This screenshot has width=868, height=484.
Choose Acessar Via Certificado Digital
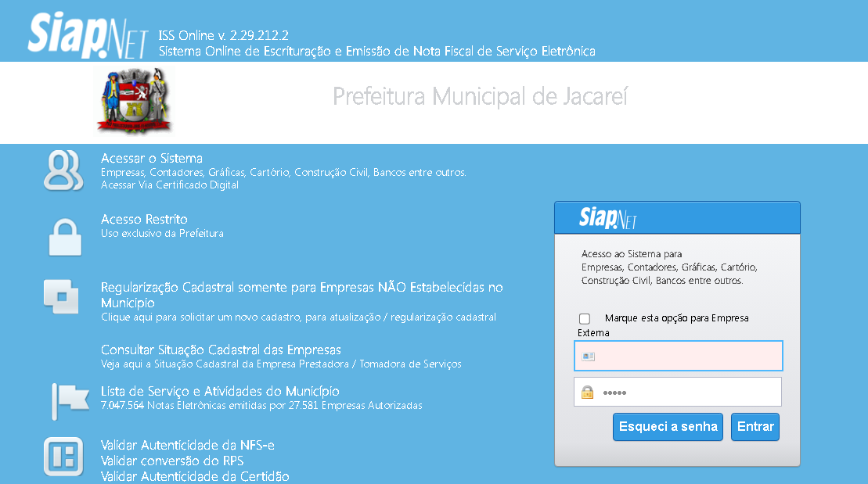169,185
